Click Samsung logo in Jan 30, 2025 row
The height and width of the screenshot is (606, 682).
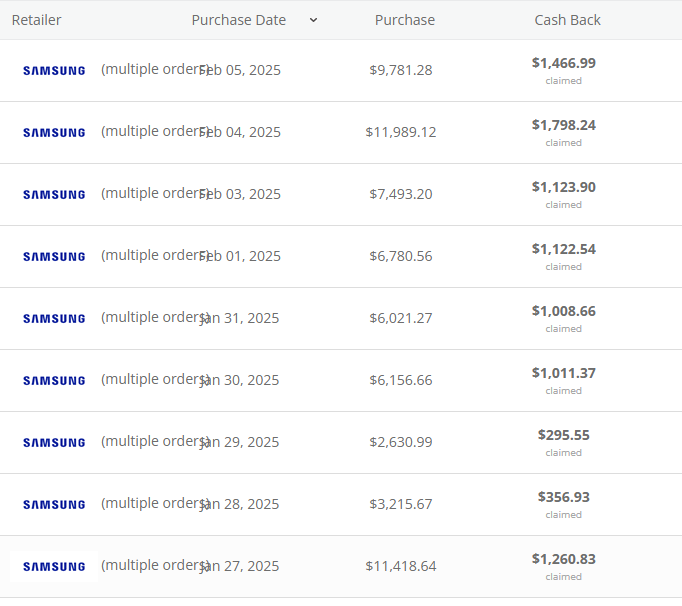[x=54, y=381]
